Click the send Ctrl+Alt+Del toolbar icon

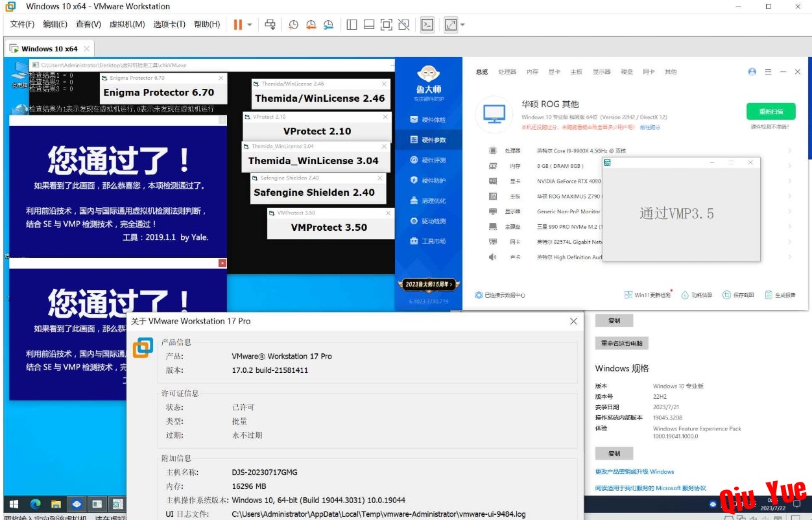tap(270, 25)
